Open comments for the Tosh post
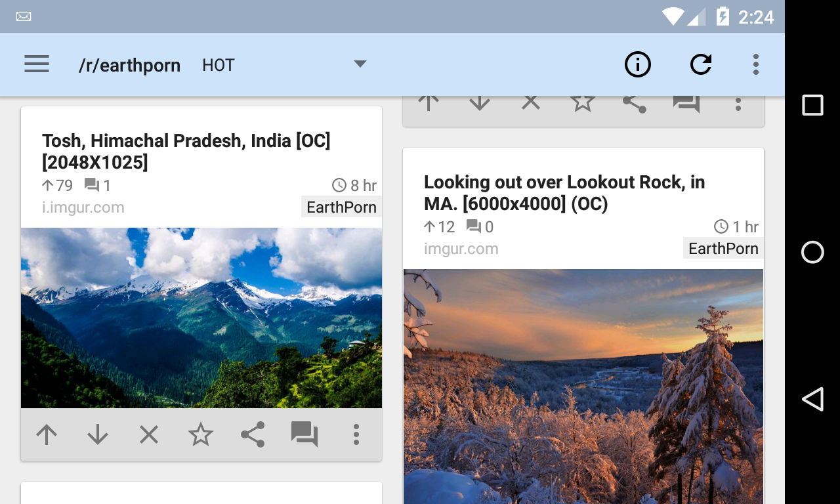 coord(304,434)
